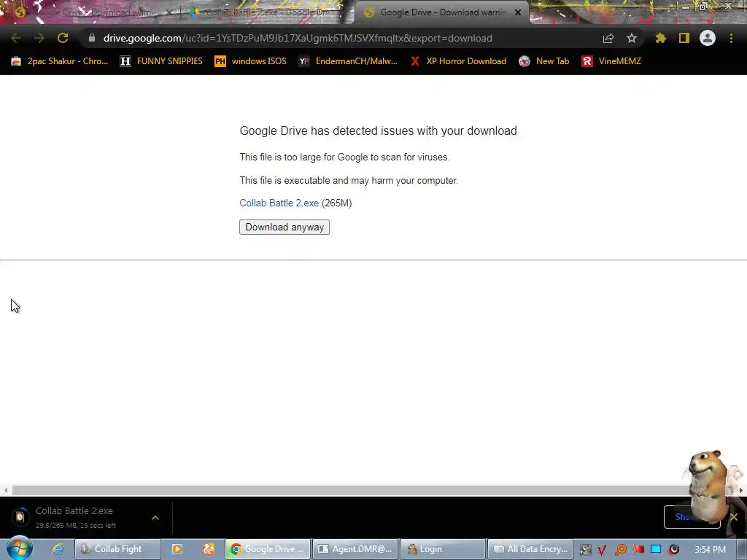Click the Download anyway button

click(285, 227)
